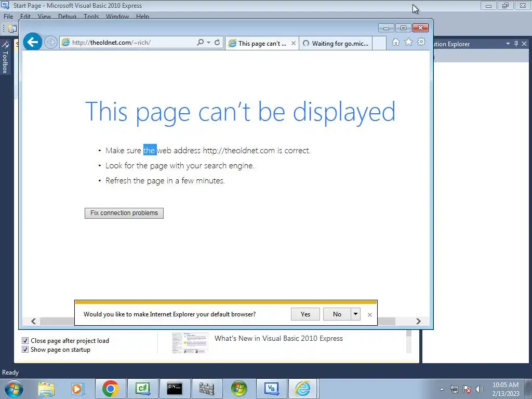This screenshot has width=532, height=399.
Task: Open the firewall brick-wall taskbar icon
Action: [207, 389]
